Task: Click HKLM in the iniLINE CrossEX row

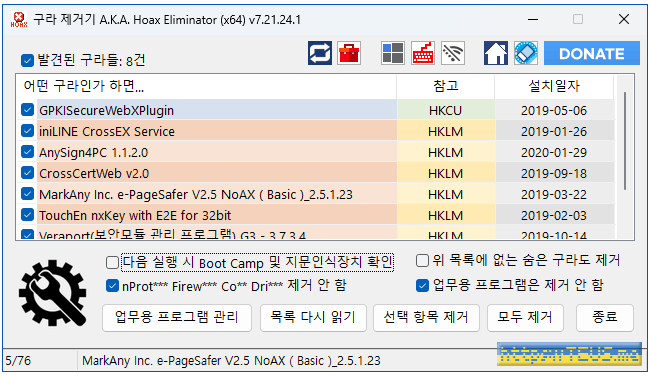Action: [x=445, y=131]
